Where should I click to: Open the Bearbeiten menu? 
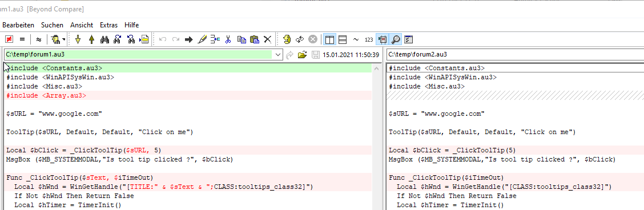(x=18, y=25)
